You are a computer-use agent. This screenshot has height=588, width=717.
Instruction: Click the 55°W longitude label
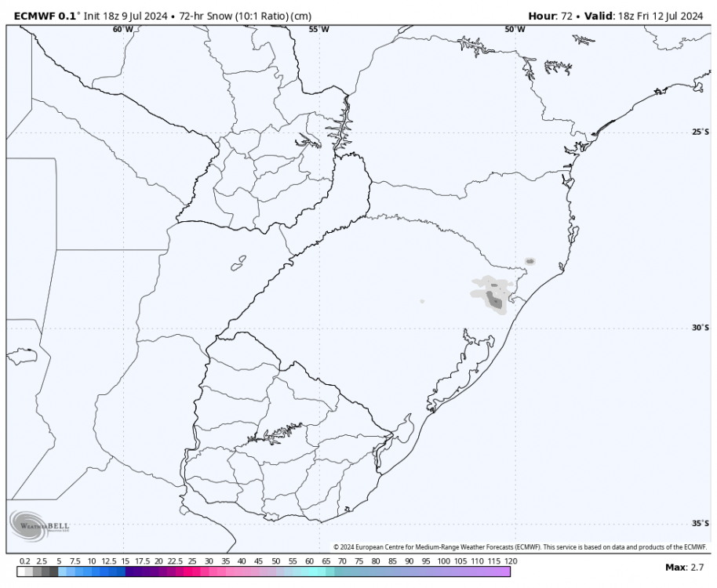318,30
